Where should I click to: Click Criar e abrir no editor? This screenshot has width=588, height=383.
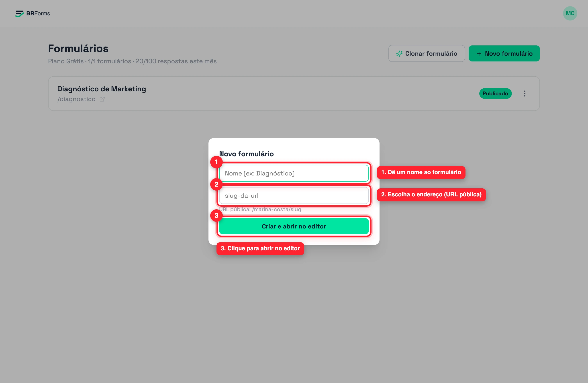[x=294, y=226]
